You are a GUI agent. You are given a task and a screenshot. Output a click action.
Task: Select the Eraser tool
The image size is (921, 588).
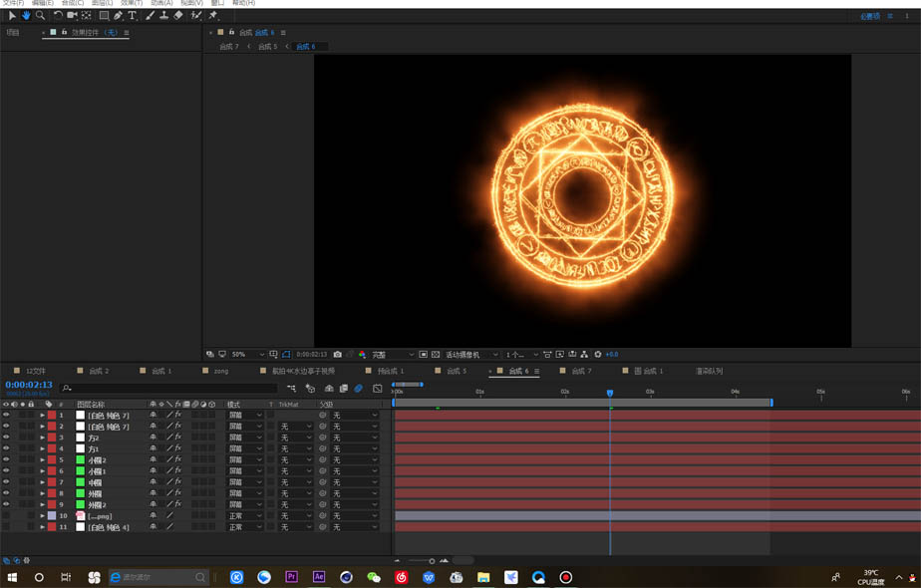click(178, 16)
